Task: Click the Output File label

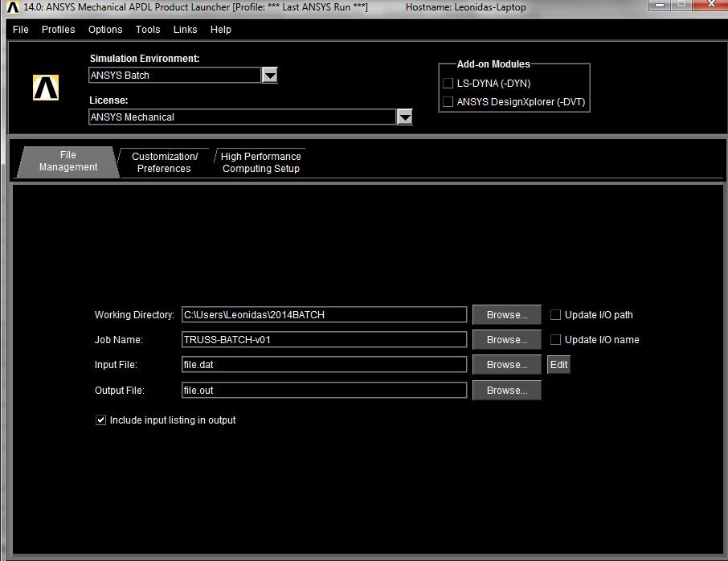Action: pos(119,391)
